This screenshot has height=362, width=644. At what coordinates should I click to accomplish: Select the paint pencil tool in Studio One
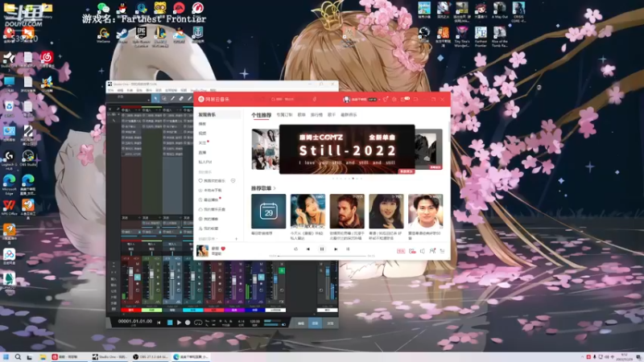click(x=172, y=98)
